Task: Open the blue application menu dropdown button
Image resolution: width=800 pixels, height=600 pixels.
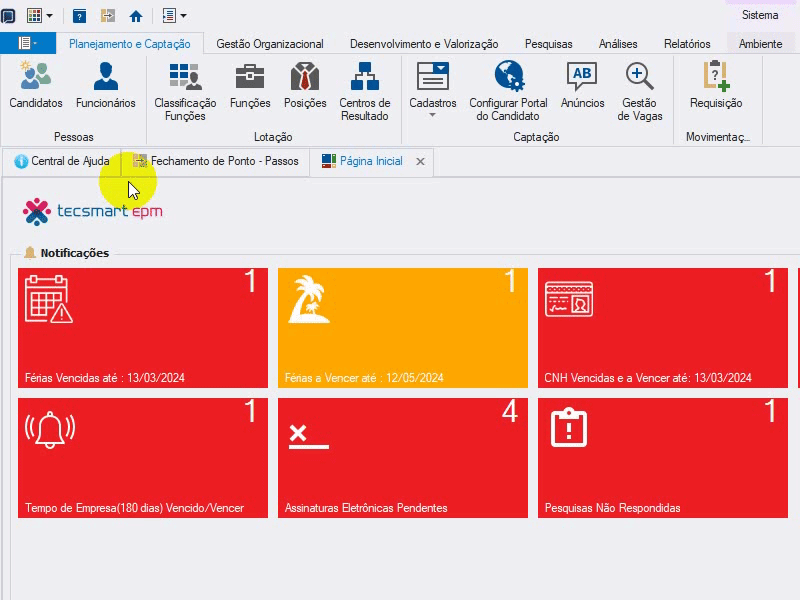Action: click(28, 43)
